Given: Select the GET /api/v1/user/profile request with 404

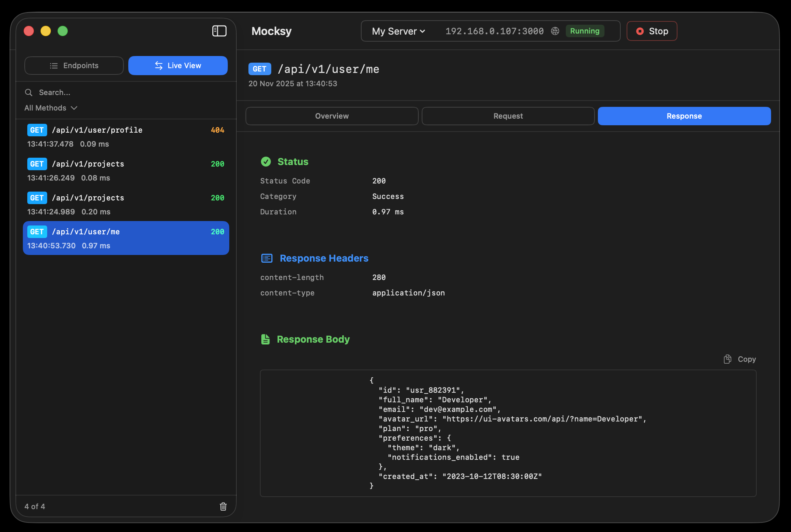Looking at the screenshot, I should click(x=125, y=136).
